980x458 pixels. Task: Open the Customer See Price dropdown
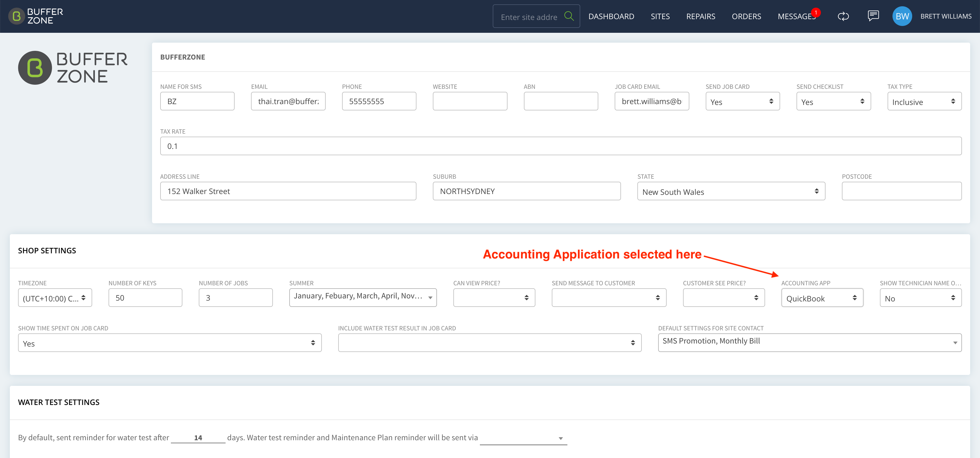click(x=724, y=298)
